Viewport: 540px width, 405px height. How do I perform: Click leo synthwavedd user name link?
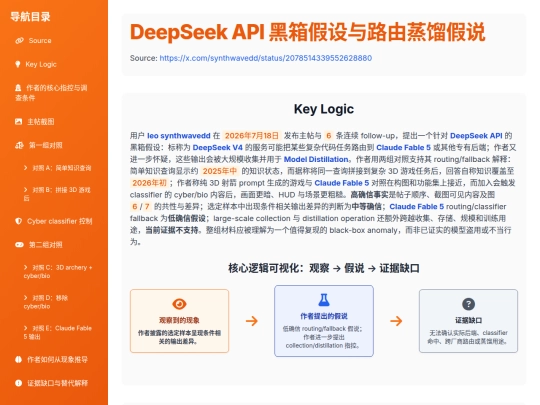tap(179, 136)
